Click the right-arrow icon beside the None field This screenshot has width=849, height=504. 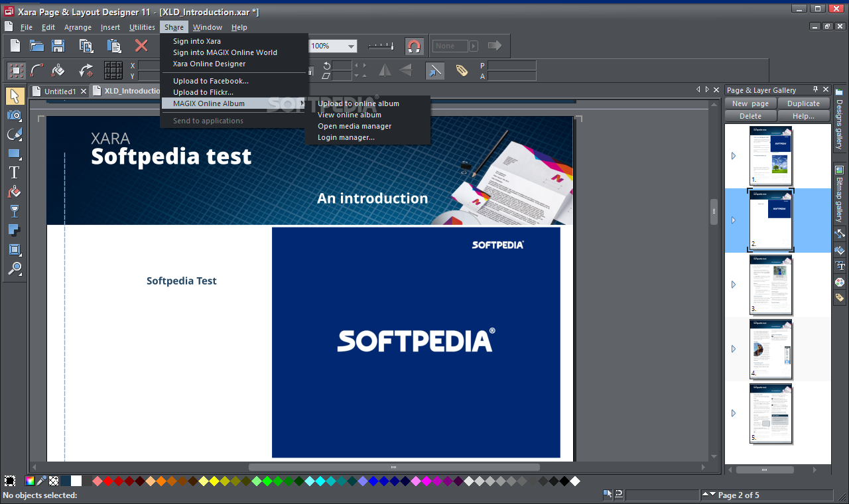tap(494, 46)
